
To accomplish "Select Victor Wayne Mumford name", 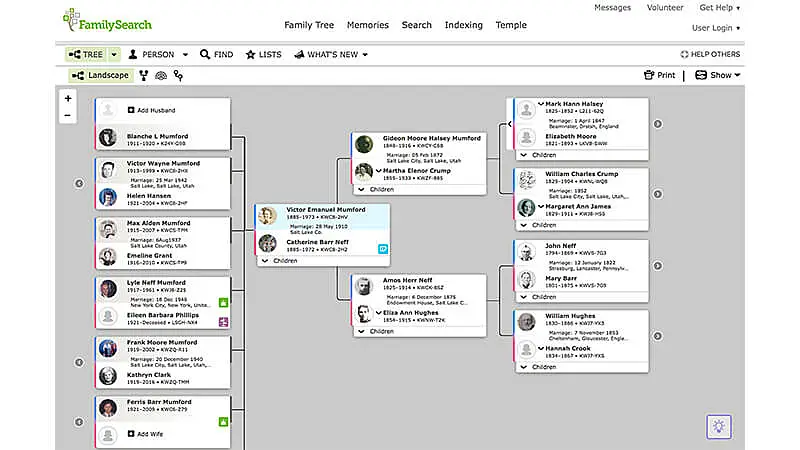I will (x=163, y=163).
